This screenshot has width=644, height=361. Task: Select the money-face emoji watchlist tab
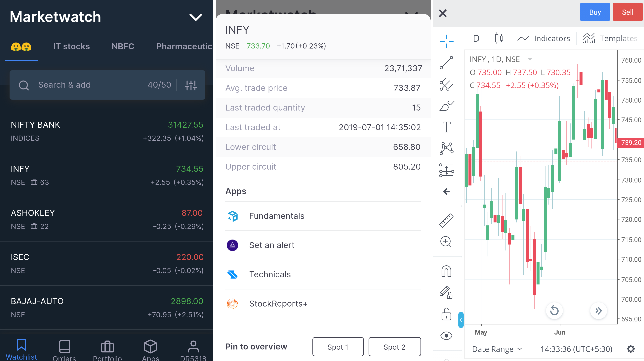point(21,47)
